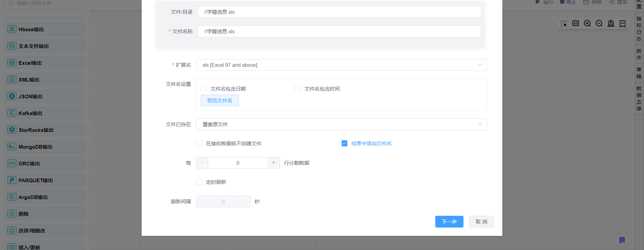Click the 运行 button in top toolbar
644x250 pixels.
544,2
